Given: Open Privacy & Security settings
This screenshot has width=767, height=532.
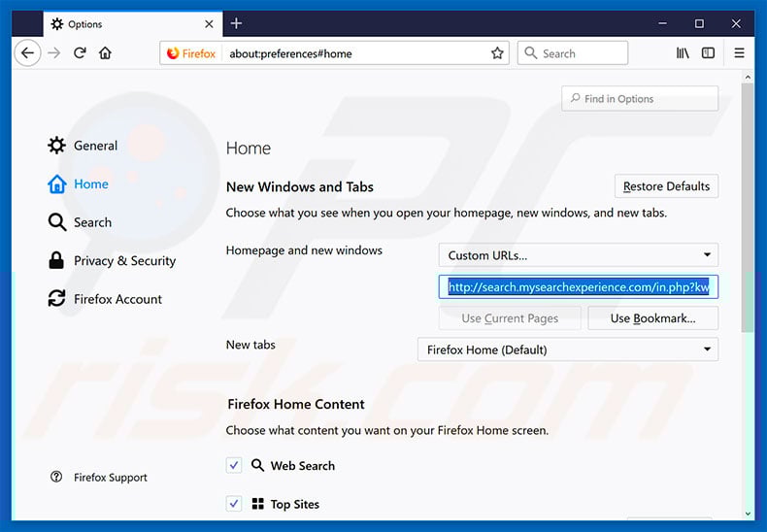Looking at the screenshot, I should pyautogui.click(x=112, y=260).
